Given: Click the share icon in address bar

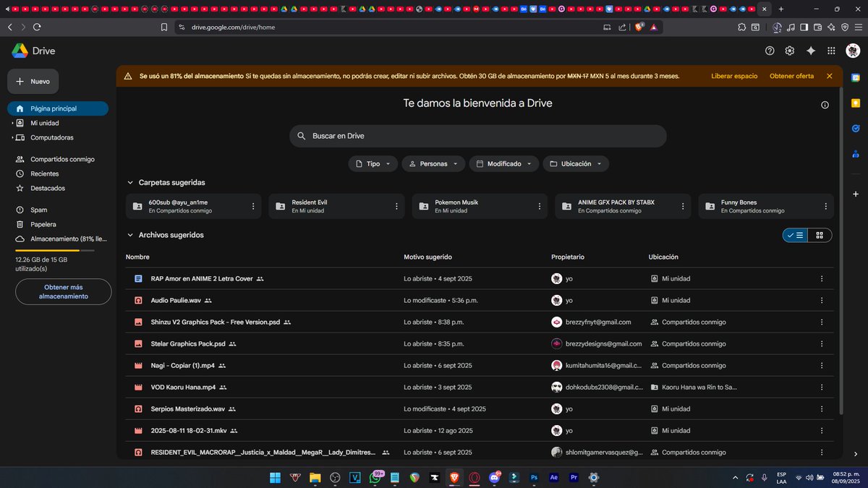Looking at the screenshot, I should click(x=622, y=27).
